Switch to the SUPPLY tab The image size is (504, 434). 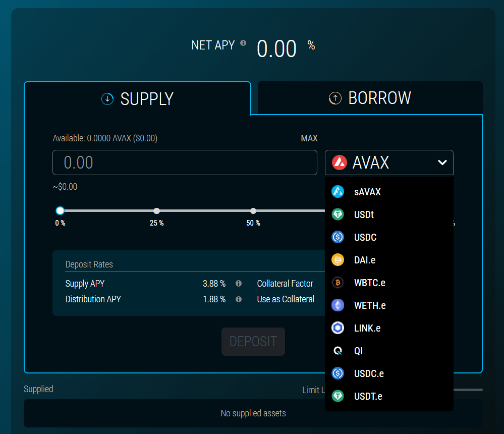[138, 99]
